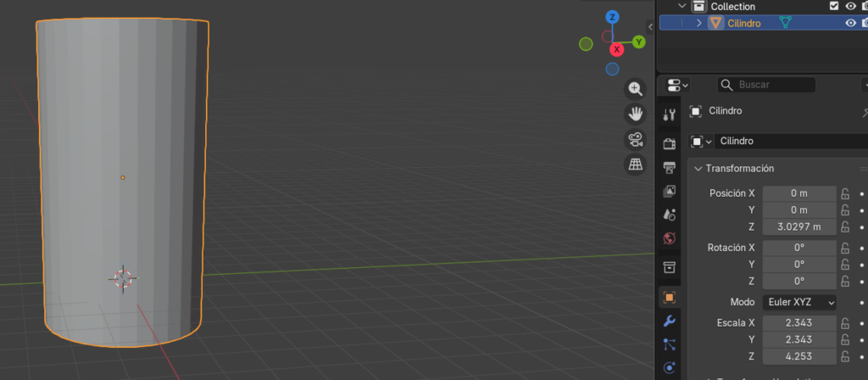The height and width of the screenshot is (380, 868).
Task: Hide Collection with its eye icon
Action: tap(851, 6)
